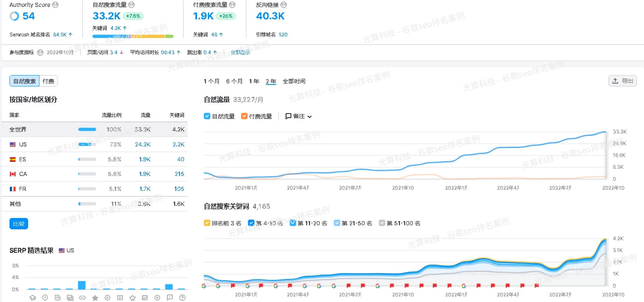
Task: Click the 导出 export button
Action: [x=622, y=81]
